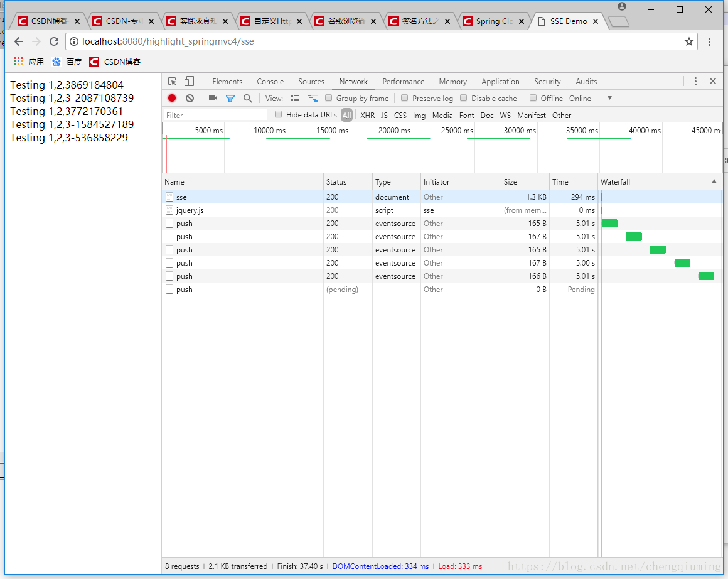Open Chrome's three-dot main menu
This screenshot has width=728, height=579.
710,41
